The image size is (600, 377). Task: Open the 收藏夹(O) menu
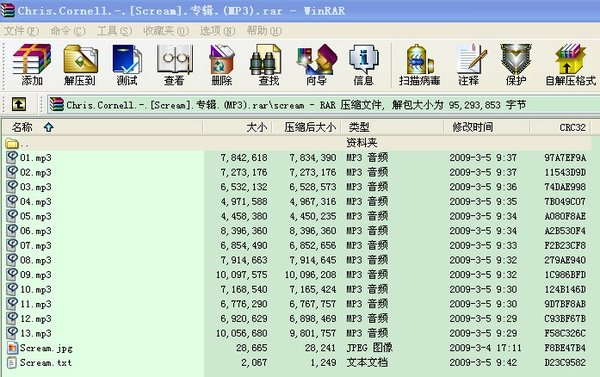click(166, 31)
